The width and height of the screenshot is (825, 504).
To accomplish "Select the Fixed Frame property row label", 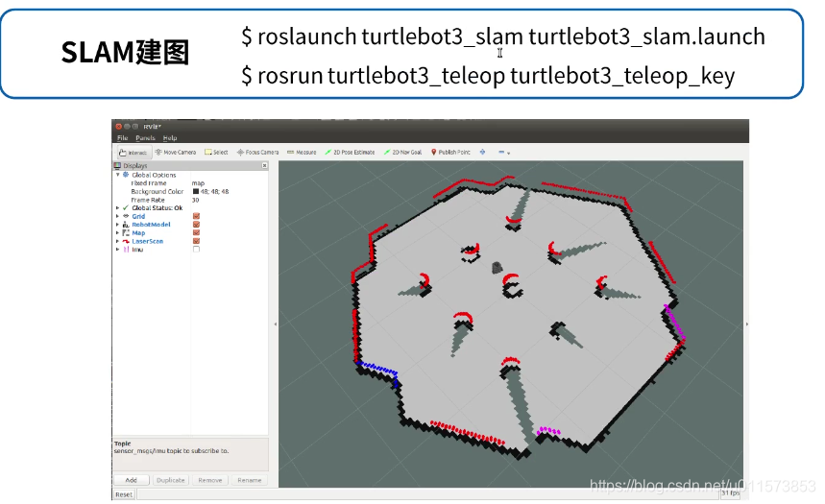I will click(x=148, y=183).
